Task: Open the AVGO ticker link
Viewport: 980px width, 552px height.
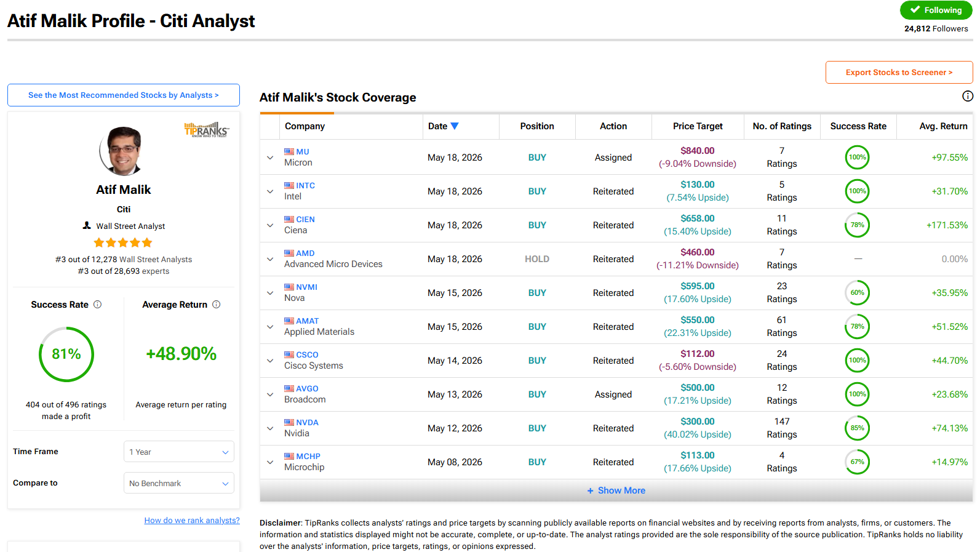Action: [307, 388]
